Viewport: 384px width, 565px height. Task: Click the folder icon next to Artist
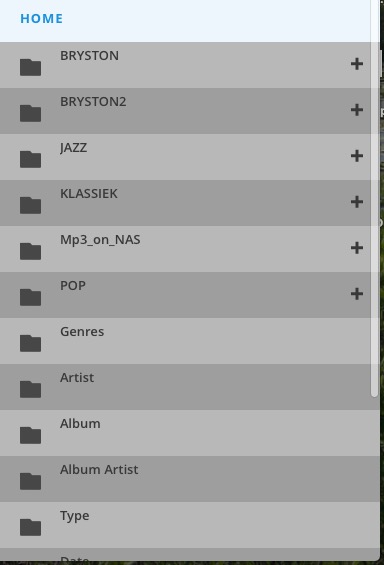[30, 389]
